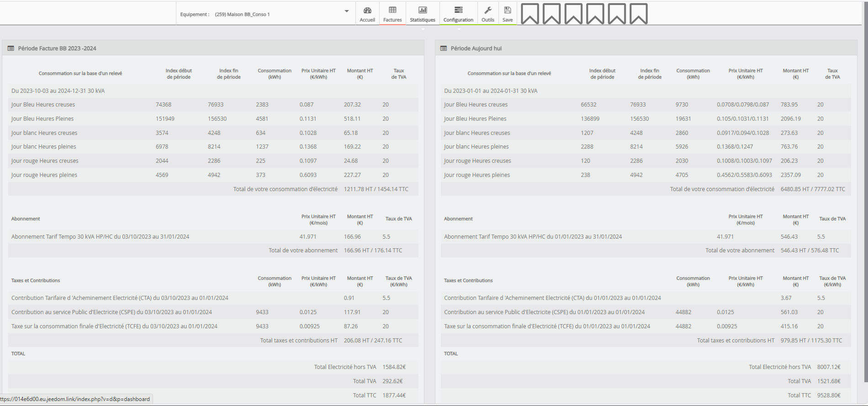Click Total TVA value 1521.68€
The image size is (868, 406).
pos(829,381)
